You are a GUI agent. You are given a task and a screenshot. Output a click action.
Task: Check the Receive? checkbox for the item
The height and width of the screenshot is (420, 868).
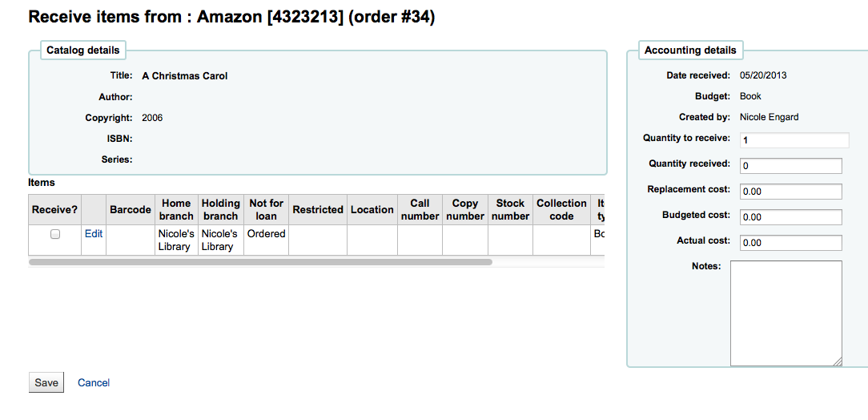[x=55, y=234]
